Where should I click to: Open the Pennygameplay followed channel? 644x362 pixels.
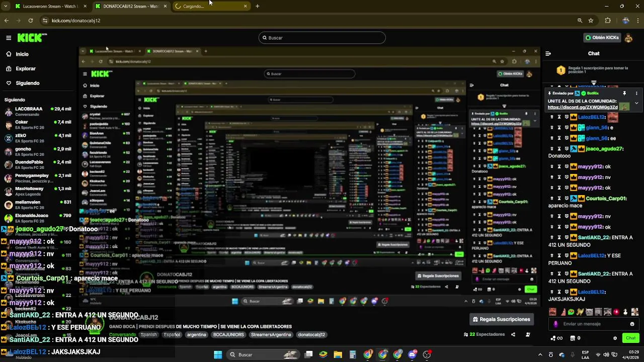click(39, 178)
